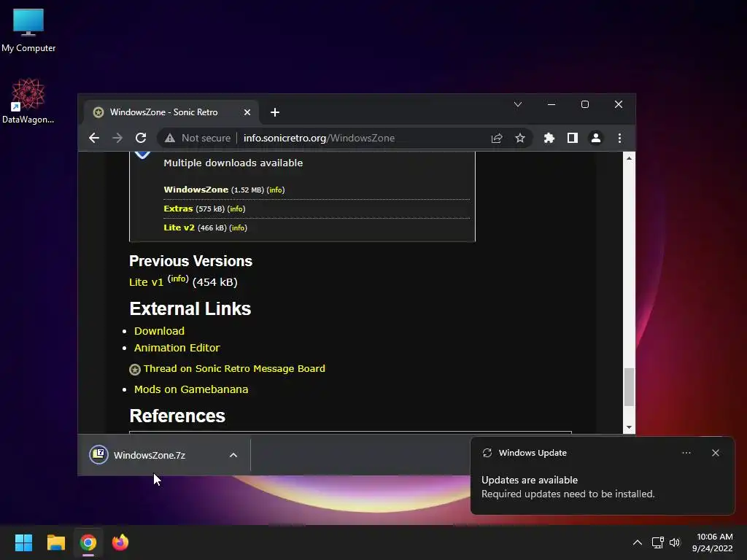747x560 pixels.
Task: Minimize the Chrome window
Action: [551, 104]
